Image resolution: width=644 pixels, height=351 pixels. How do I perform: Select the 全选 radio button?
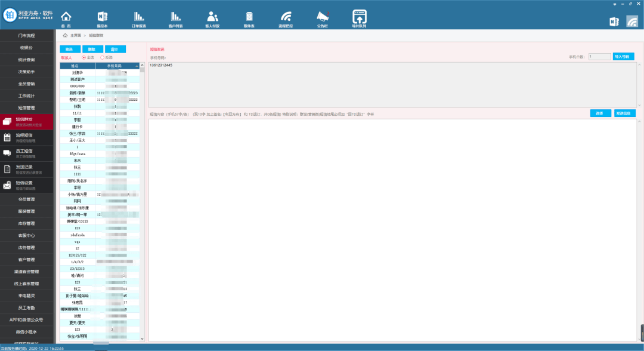pos(83,57)
